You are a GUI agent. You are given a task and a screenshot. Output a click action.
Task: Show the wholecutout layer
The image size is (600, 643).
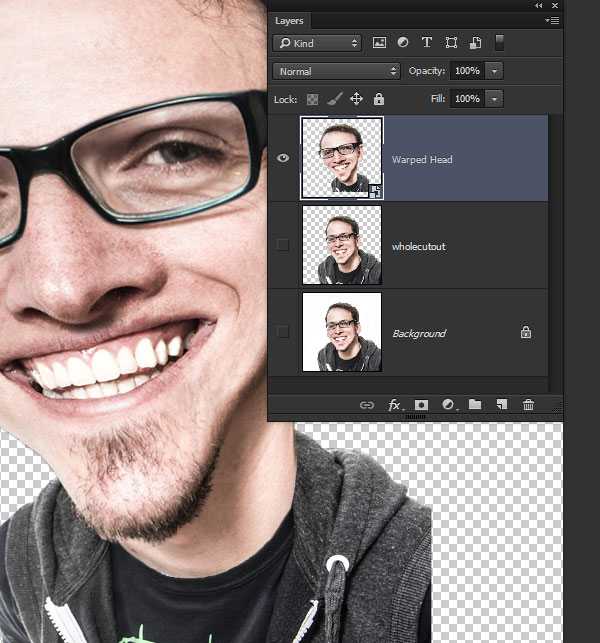click(x=283, y=245)
